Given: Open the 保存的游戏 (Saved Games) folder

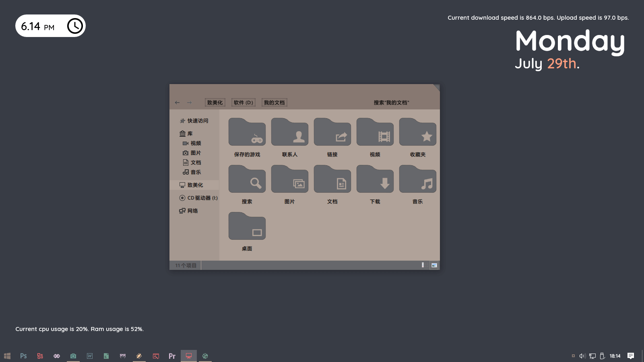Looking at the screenshot, I should tap(247, 133).
